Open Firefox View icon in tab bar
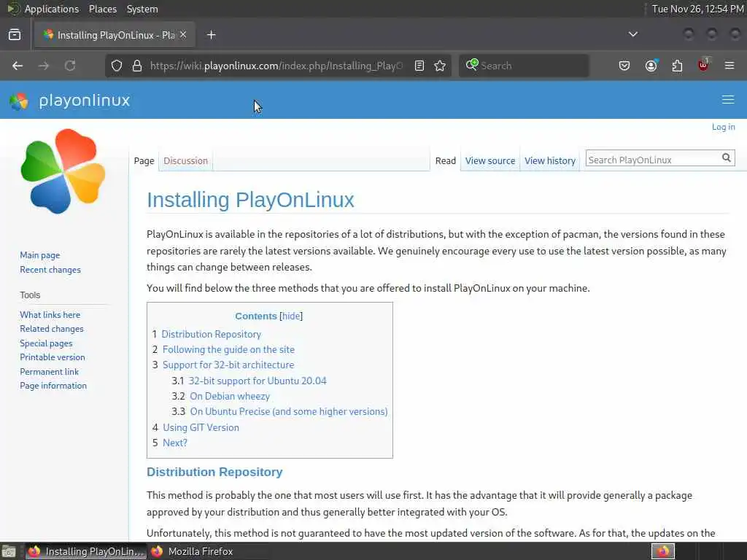The width and height of the screenshot is (747, 560). click(x=15, y=35)
